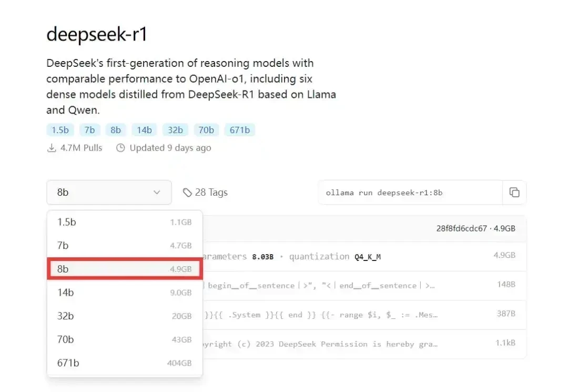Screen dimensions: 568x392
Task: Select the 1.5b option in the dropdown list
Action: [125, 222]
